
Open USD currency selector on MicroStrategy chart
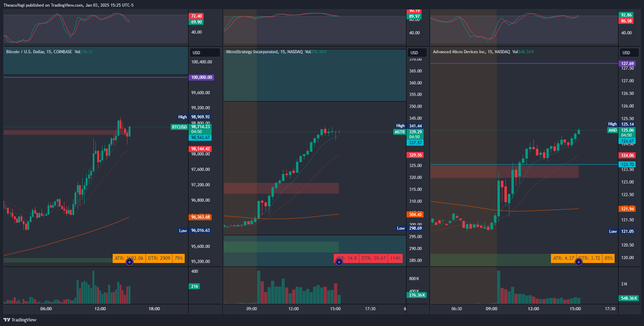417,53
